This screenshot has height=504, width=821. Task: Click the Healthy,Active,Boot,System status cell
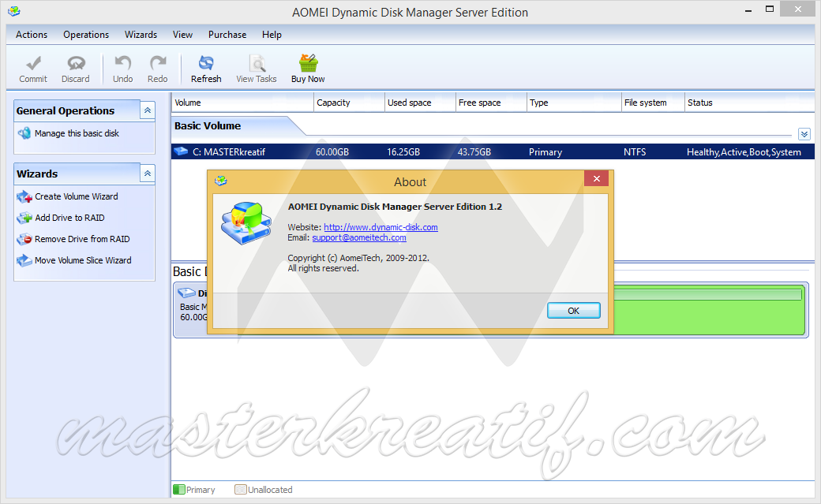pos(744,151)
